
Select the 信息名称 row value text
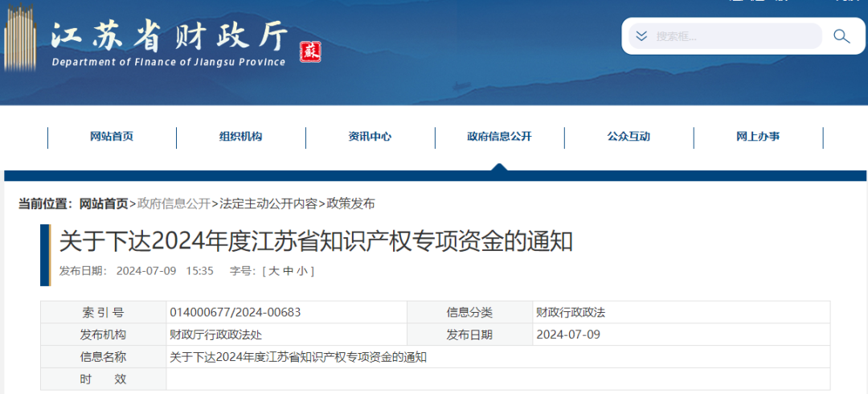pyautogui.click(x=298, y=358)
